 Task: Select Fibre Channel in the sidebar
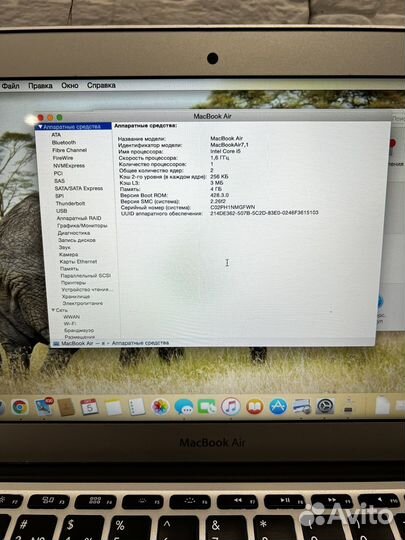70,150
